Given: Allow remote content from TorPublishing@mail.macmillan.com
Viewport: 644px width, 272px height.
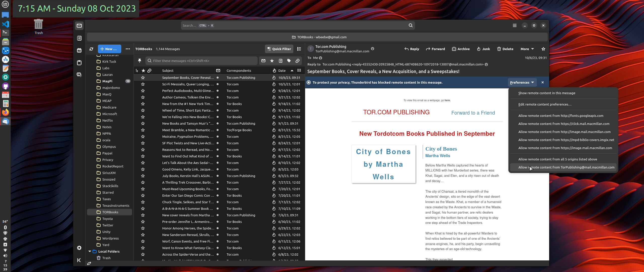Looking at the screenshot, I should pos(563,167).
